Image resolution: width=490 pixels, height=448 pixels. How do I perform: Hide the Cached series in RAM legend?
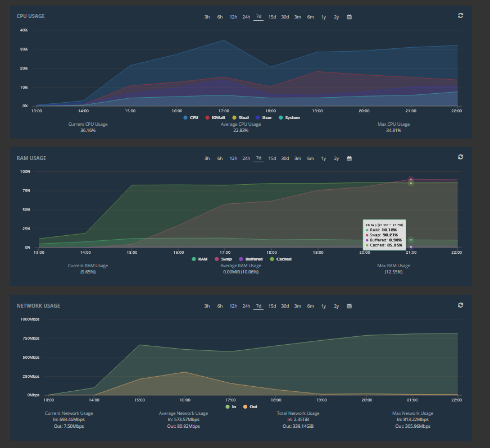point(280,259)
